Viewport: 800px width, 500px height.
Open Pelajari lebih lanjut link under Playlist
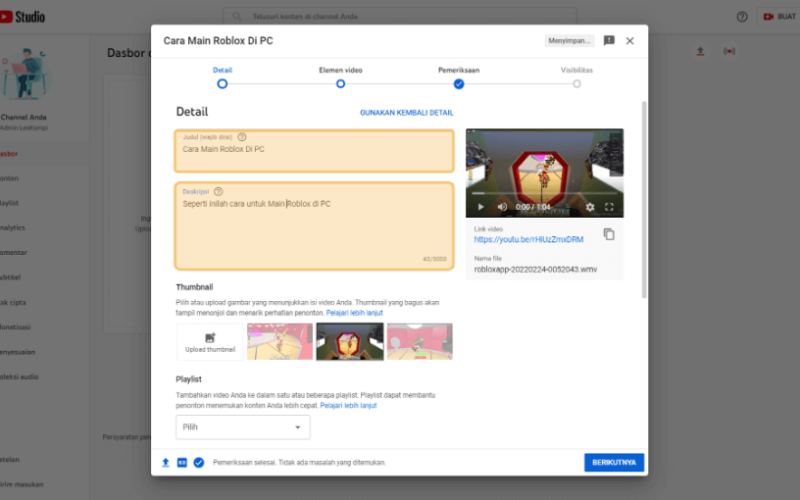(x=348, y=406)
